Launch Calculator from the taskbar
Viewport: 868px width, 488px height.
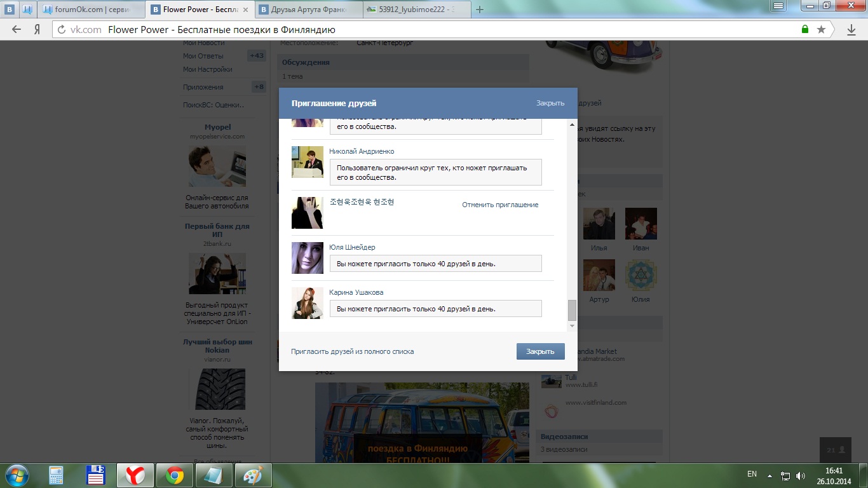pyautogui.click(x=57, y=475)
